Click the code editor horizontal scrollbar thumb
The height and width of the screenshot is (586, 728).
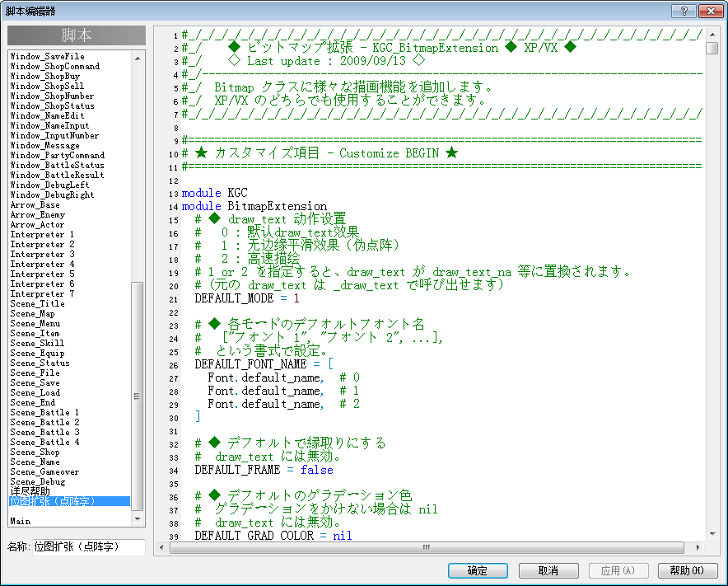click(x=427, y=547)
